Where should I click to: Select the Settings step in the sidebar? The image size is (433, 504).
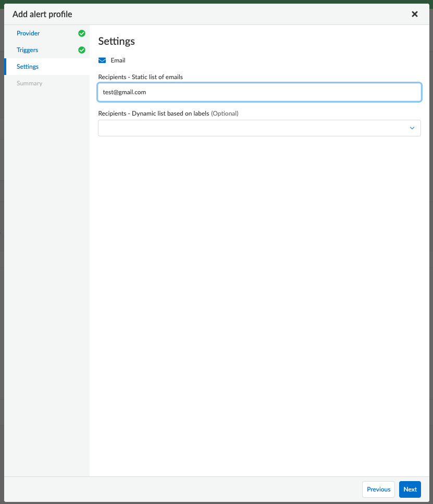[28, 67]
